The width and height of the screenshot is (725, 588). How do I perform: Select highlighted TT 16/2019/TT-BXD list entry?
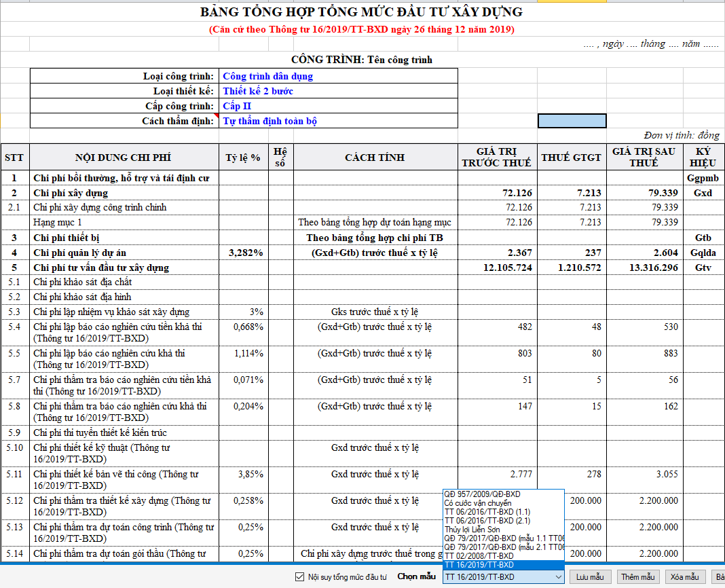pos(504,565)
